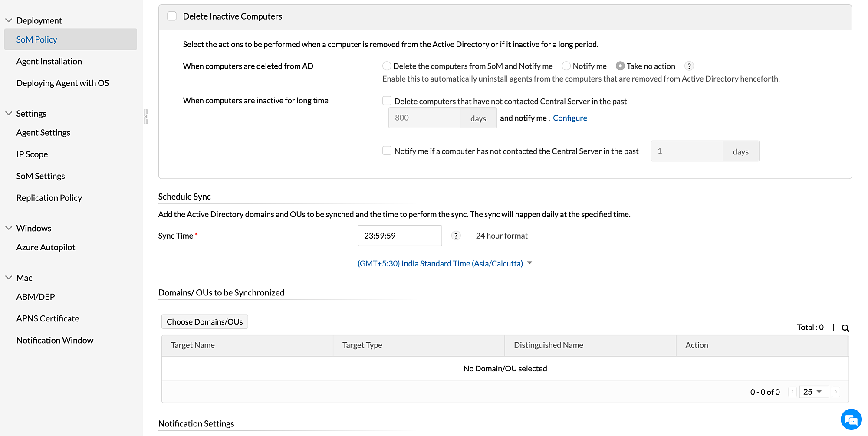Screen dimensions: 868x436
Task: Select the Notify me radio option
Action: [566, 66]
